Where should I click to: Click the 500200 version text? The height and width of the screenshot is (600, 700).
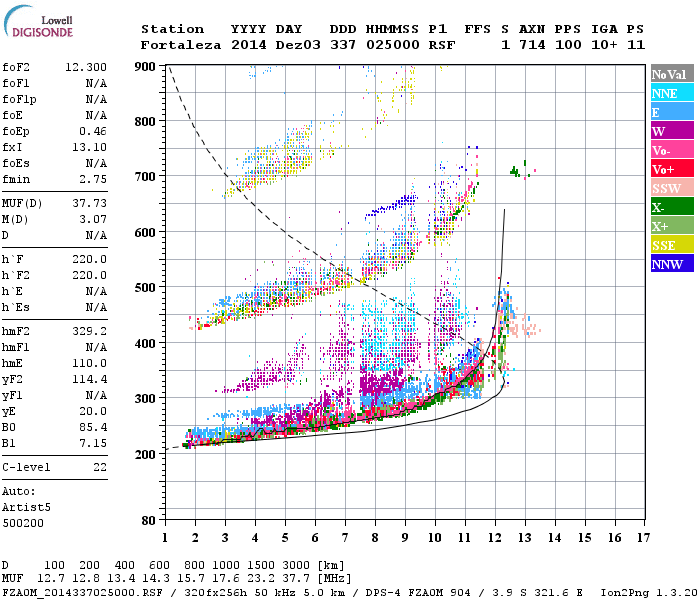coord(23,523)
